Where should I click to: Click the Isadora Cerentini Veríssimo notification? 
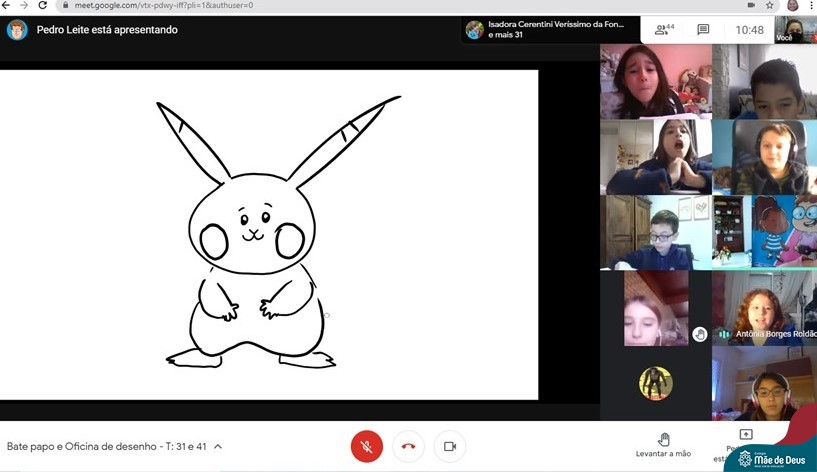coord(550,30)
